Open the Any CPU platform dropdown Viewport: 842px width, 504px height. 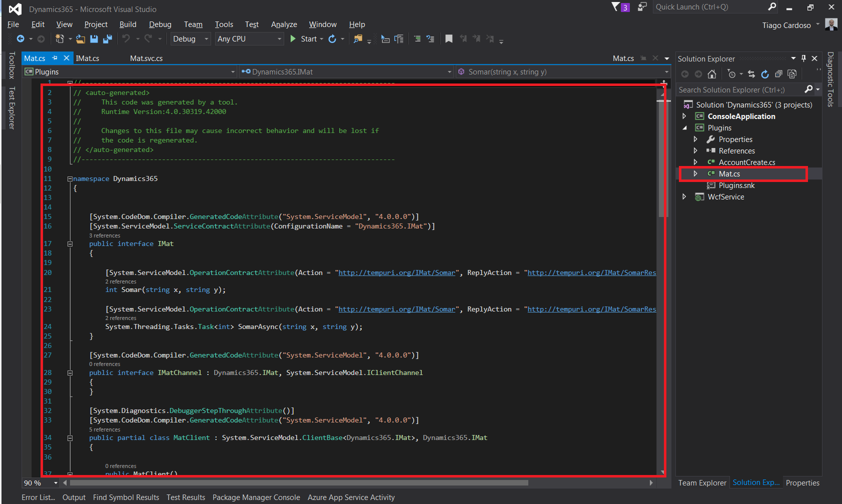point(249,39)
